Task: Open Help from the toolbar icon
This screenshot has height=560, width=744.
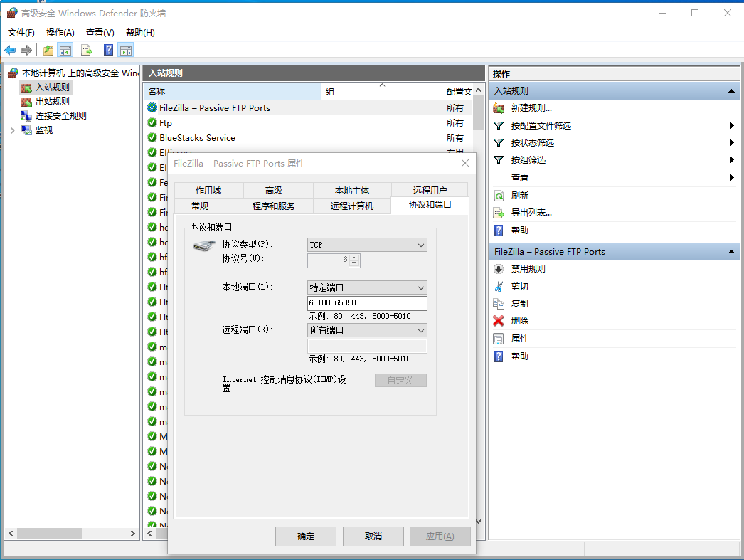Action: point(109,50)
